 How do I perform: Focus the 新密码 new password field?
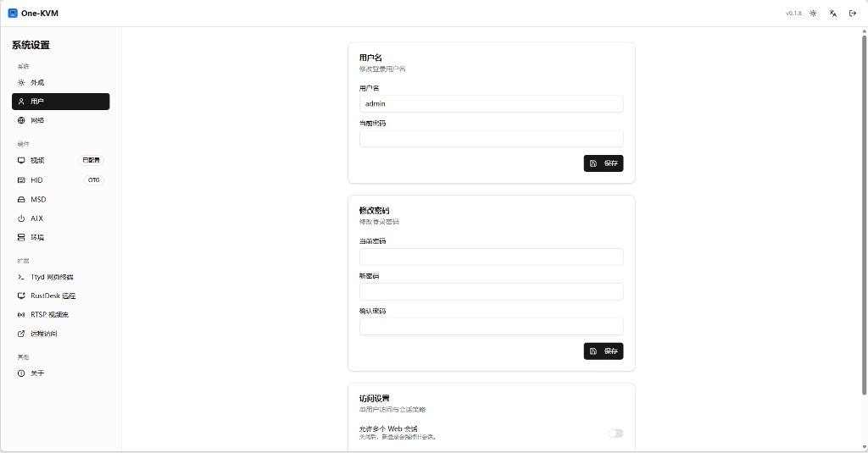pyautogui.click(x=491, y=291)
